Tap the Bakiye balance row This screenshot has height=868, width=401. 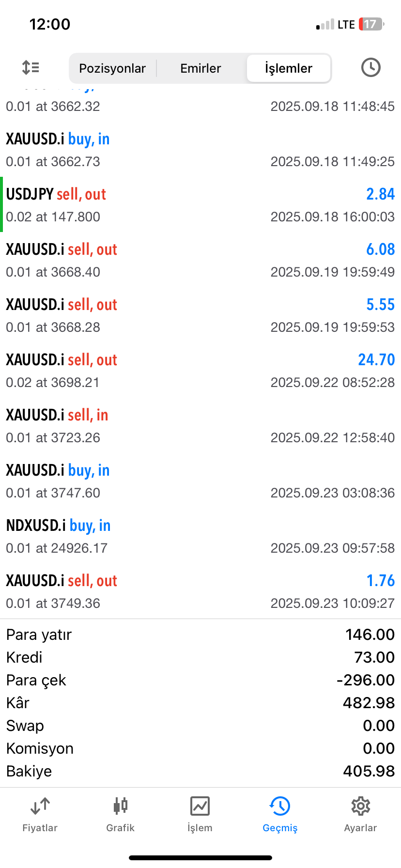tap(200, 771)
